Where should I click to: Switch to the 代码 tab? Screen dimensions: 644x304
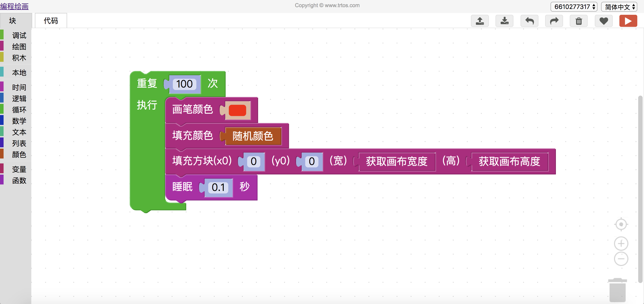point(51,21)
